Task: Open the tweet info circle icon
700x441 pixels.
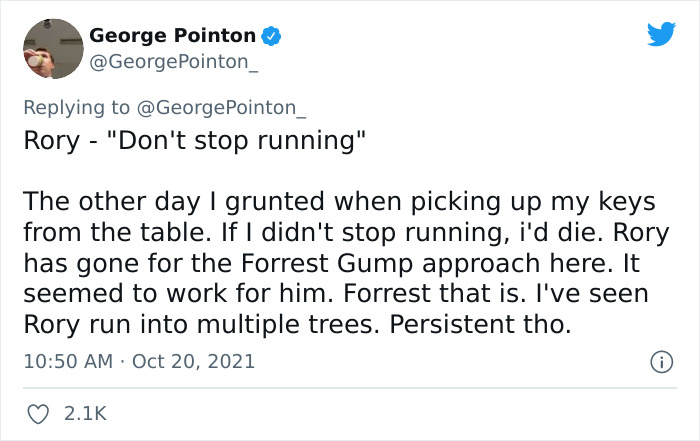Action: pyautogui.click(x=661, y=361)
